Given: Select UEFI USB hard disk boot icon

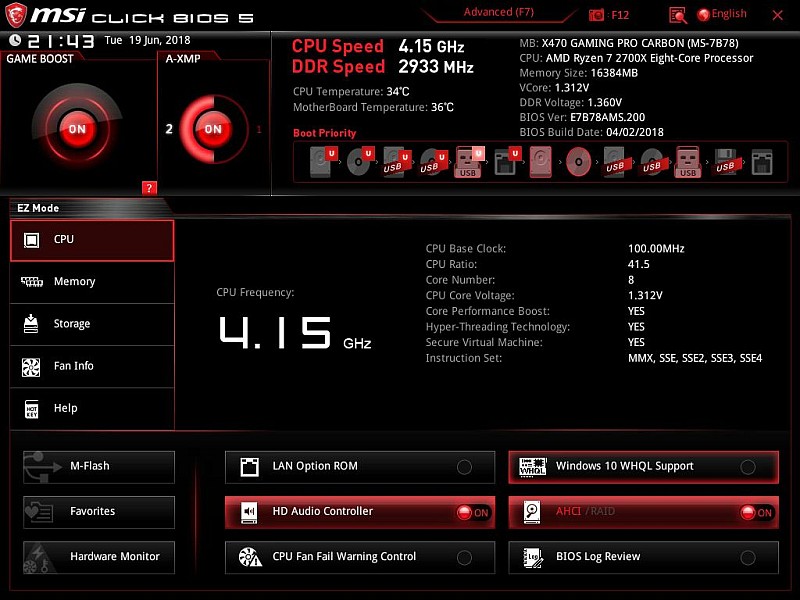Looking at the screenshot, I should pyautogui.click(x=397, y=162).
